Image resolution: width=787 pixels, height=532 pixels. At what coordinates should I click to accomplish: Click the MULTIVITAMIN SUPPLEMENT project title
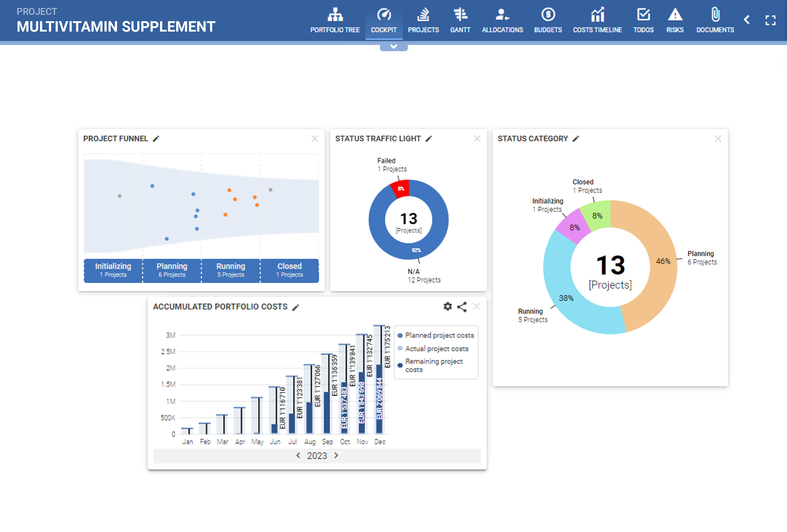coord(116,26)
